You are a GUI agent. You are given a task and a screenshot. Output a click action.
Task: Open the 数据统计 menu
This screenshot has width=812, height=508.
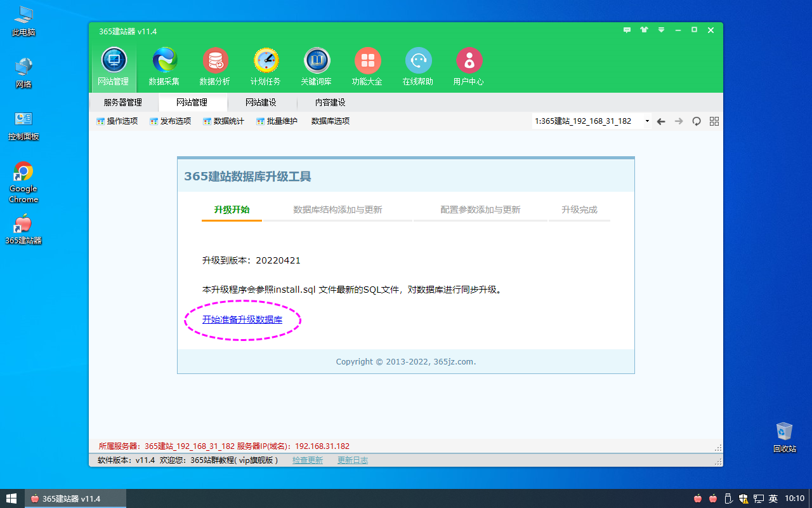[224, 121]
